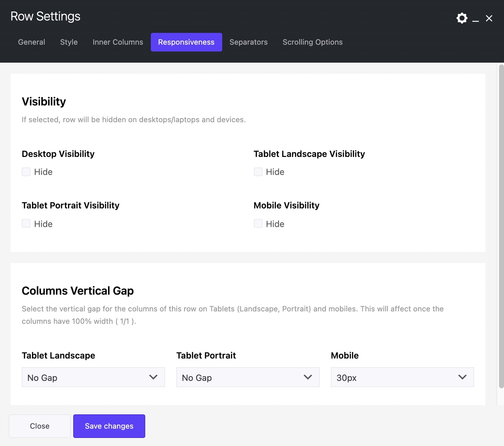Close Row Settings with the X icon
Viewport: 504px width, 446px height.
coord(489,19)
